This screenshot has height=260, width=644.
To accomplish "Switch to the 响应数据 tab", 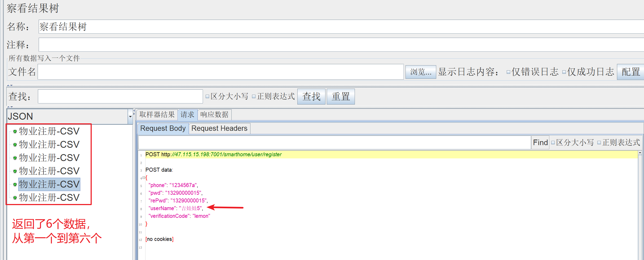I will (x=214, y=115).
